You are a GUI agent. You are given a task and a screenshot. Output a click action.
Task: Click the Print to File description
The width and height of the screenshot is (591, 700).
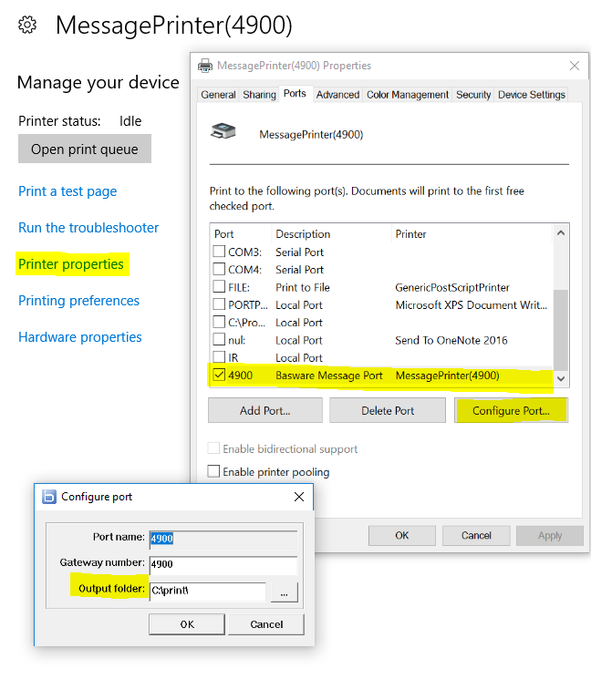point(303,287)
